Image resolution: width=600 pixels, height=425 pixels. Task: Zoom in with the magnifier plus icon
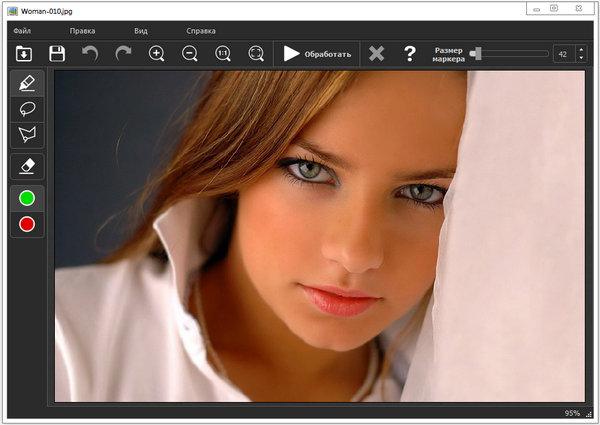tap(156, 53)
